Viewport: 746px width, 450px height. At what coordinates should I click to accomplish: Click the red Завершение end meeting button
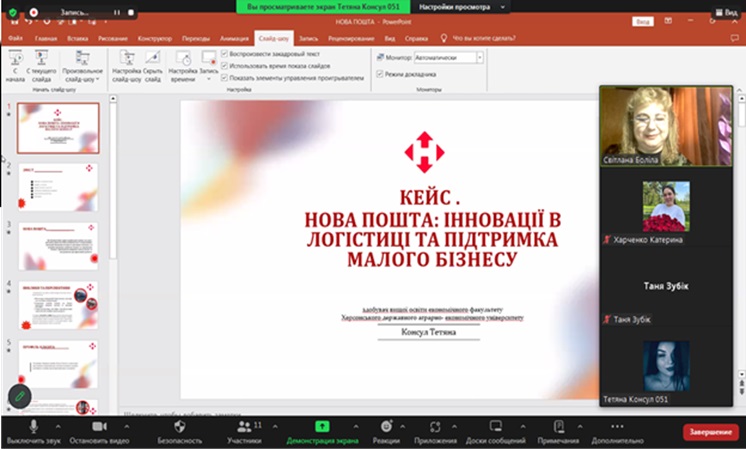point(711,432)
